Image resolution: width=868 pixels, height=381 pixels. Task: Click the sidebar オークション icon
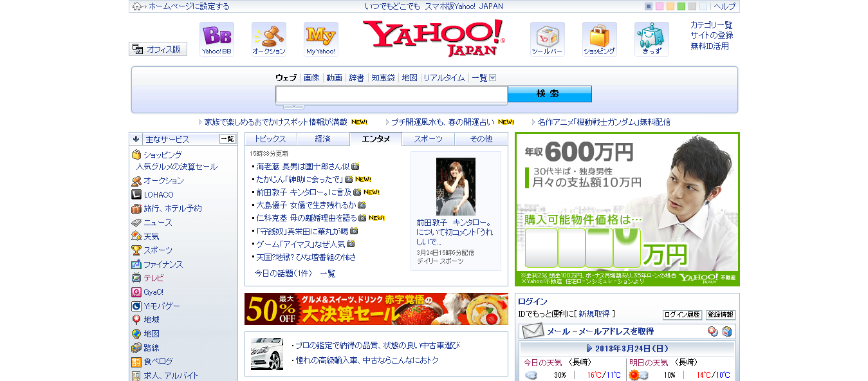tap(136, 181)
